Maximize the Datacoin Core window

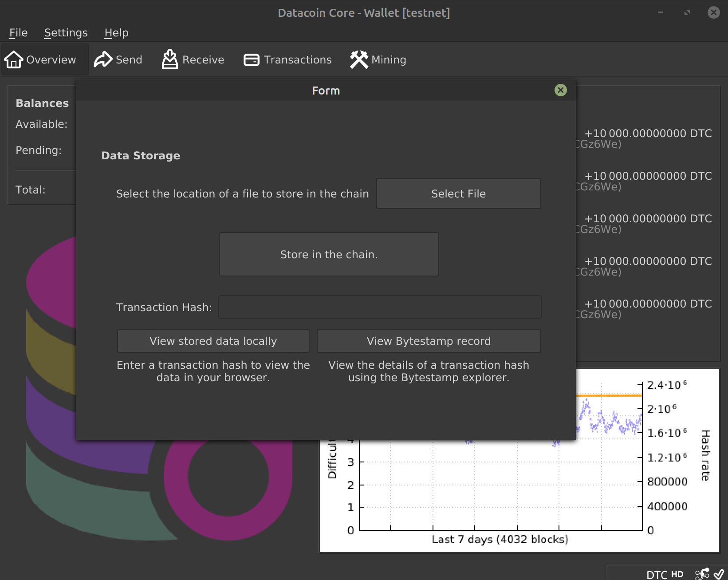[x=687, y=12]
